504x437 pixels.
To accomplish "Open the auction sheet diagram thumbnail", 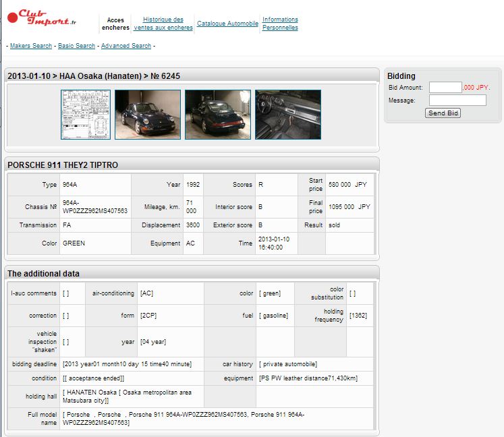I will pyautogui.click(x=86, y=115).
